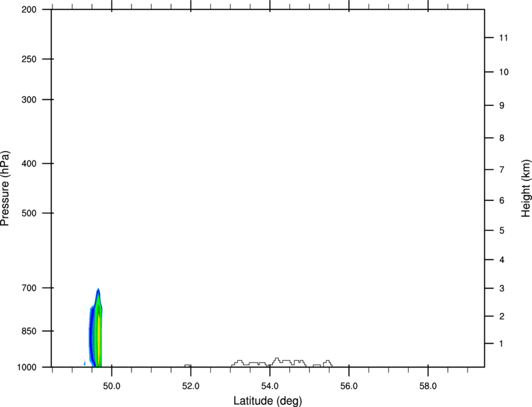Viewport: 532px width, 407px height.
Task: Click the 8 km height label
Action: point(502,138)
